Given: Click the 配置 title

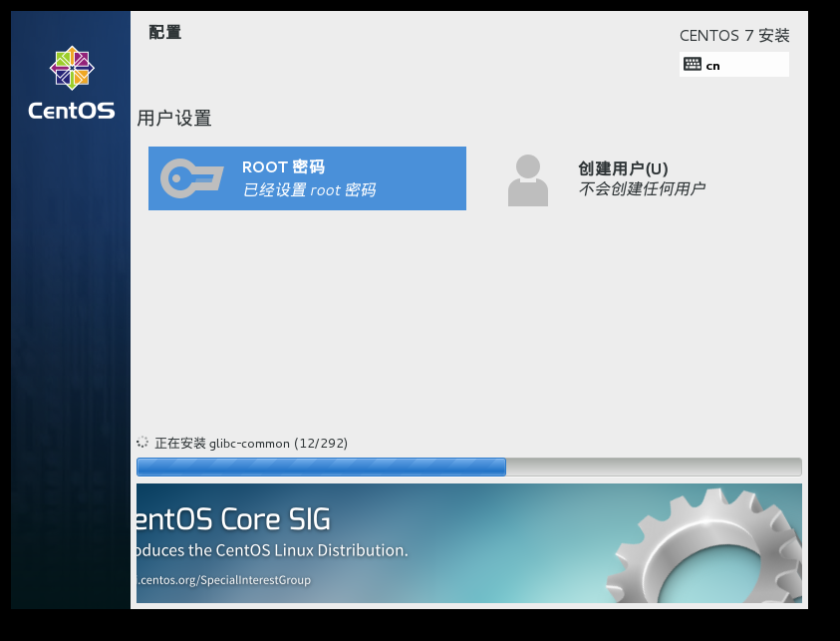Looking at the screenshot, I should point(165,32).
